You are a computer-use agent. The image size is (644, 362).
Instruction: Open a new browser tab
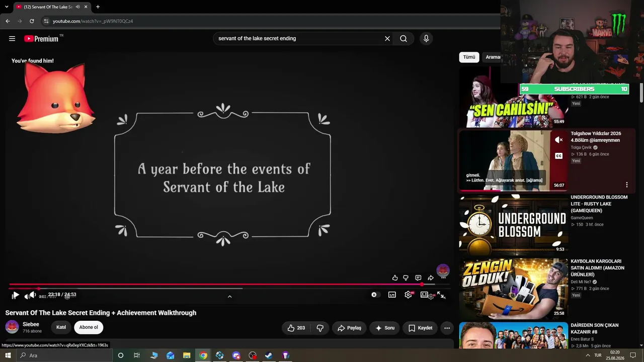pyautogui.click(x=98, y=7)
